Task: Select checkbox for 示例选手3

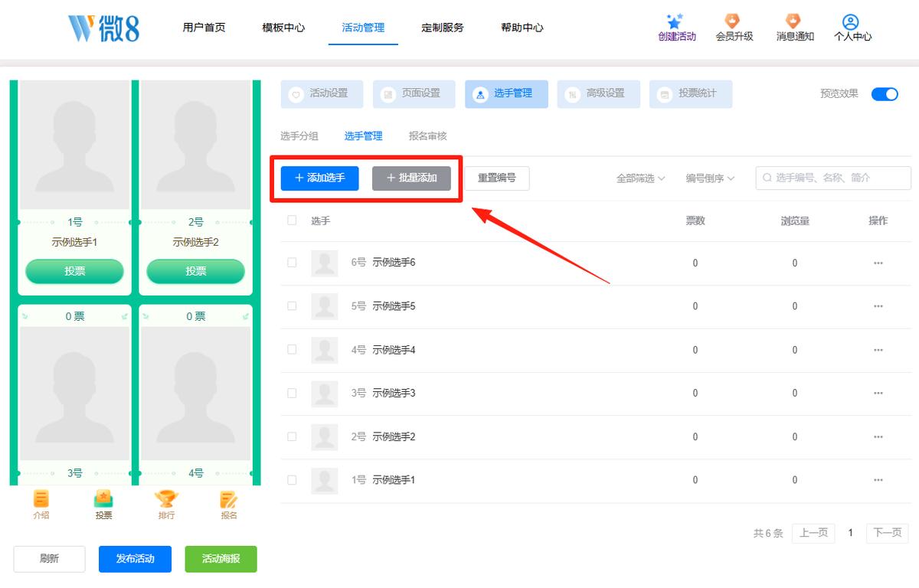Action: tap(292, 393)
